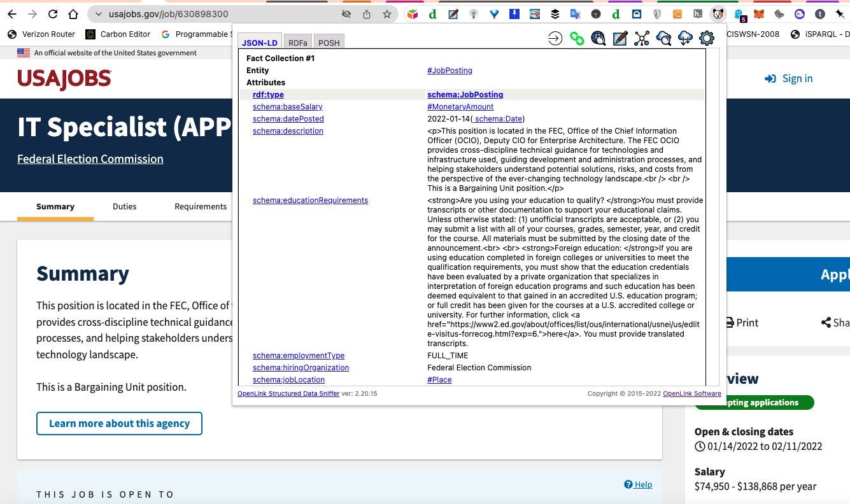Click the US flag official website banner

click(107, 53)
